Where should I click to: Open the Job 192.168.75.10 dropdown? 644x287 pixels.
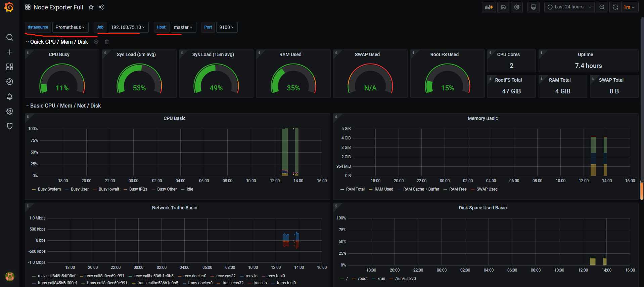click(128, 27)
